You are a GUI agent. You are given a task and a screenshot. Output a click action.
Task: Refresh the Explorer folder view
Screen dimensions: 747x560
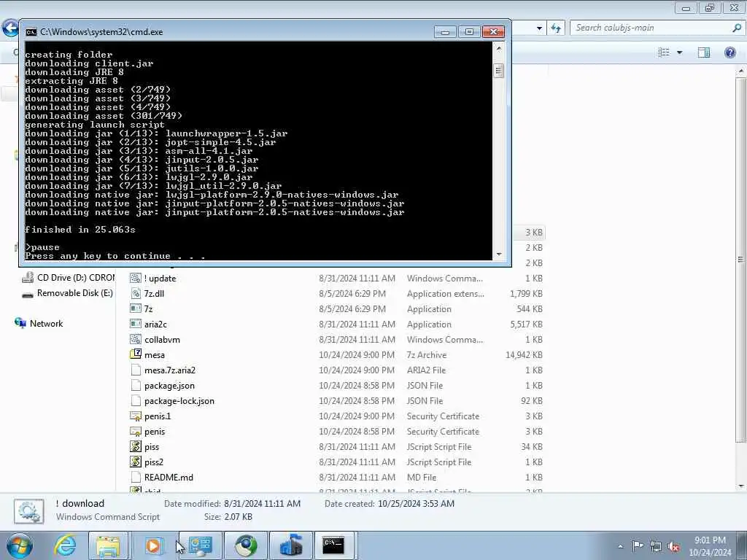[x=555, y=28]
